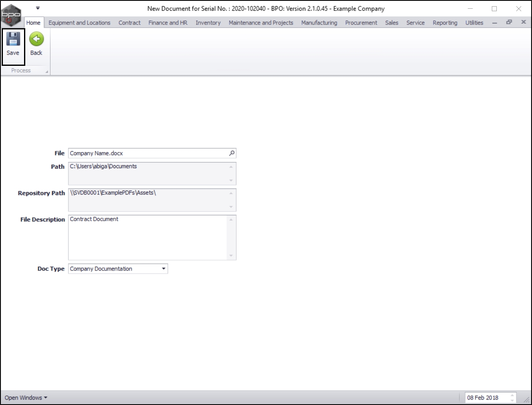Image resolution: width=532 pixels, height=405 pixels.
Task: Maximize the BPO application window
Action: [x=494, y=8]
